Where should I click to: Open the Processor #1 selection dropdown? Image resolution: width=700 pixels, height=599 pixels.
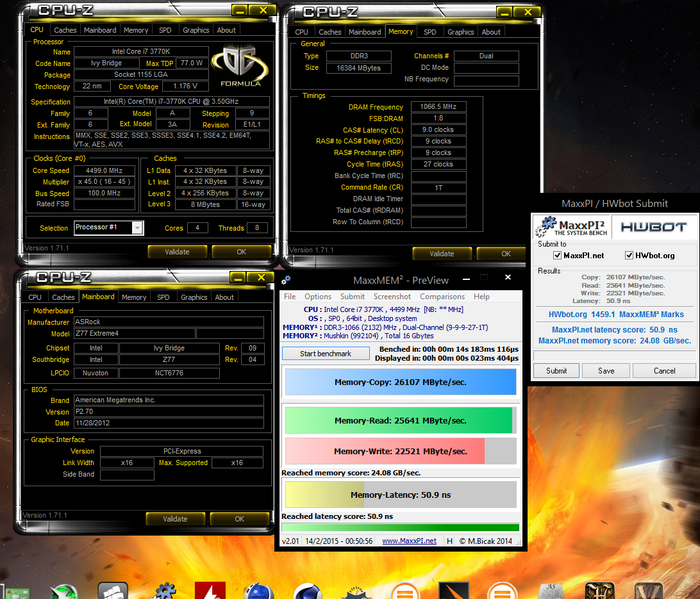click(x=137, y=228)
